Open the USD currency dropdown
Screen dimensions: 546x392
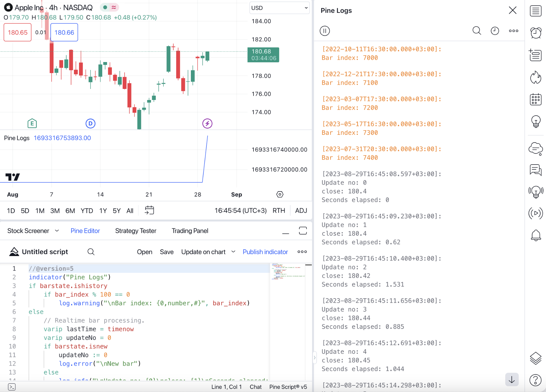click(x=279, y=8)
